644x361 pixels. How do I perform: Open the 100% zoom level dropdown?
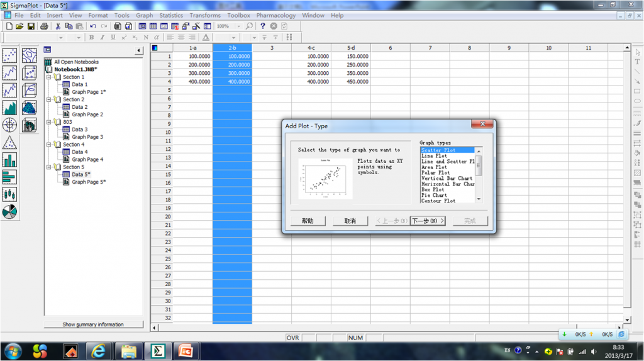(x=238, y=26)
